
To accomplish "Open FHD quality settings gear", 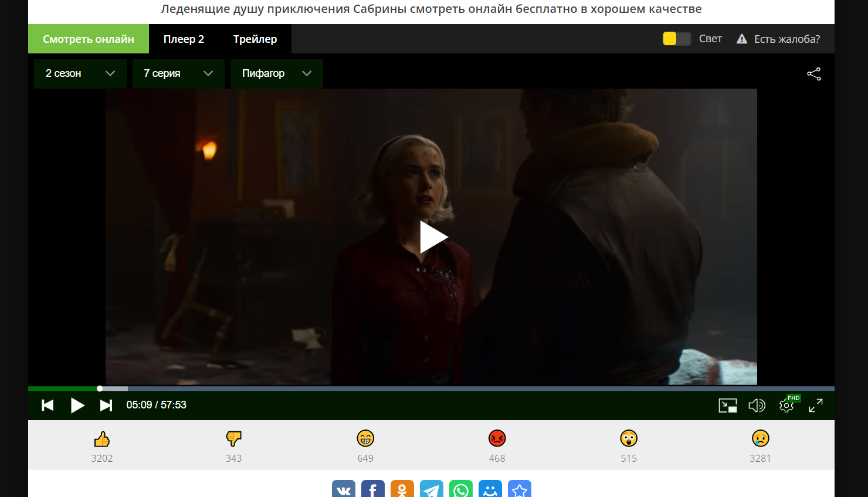I will tap(786, 405).
